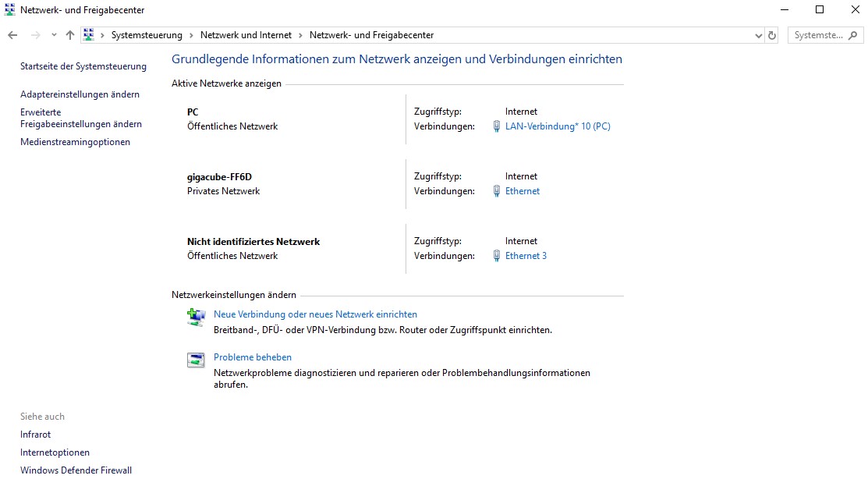Open the Ethernet connection link

[522, 191]
